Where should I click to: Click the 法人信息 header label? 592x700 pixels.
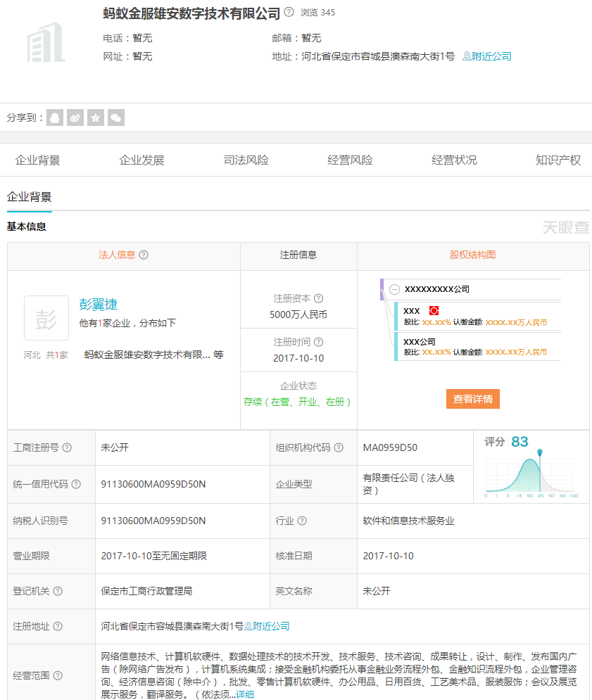[x=117, y=255]
